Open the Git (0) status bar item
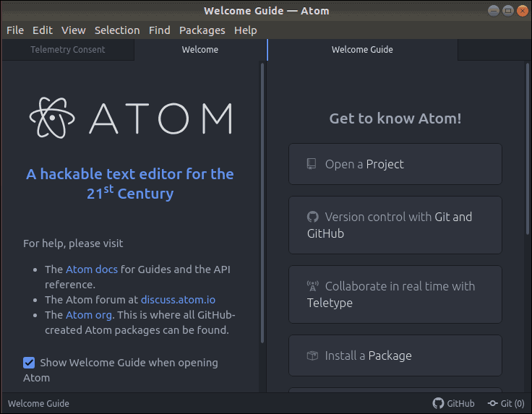532x414 pixels. (506, 403)
